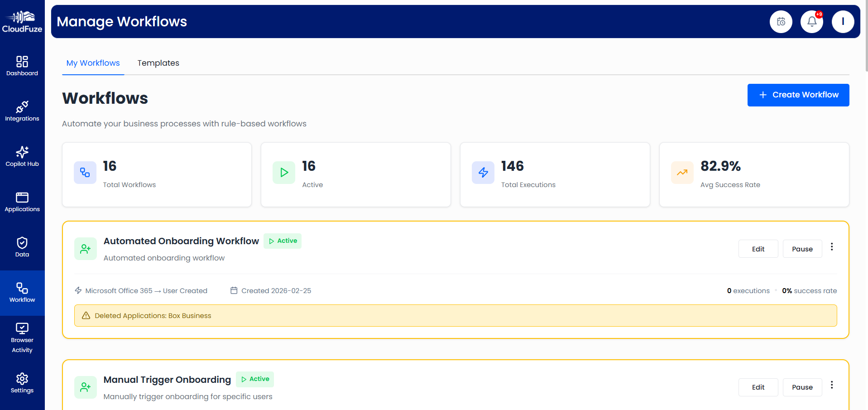Open the scheduled tasks icon in the header
The width and height of the screenshot is (868, 410).
(x=781, y=21)
